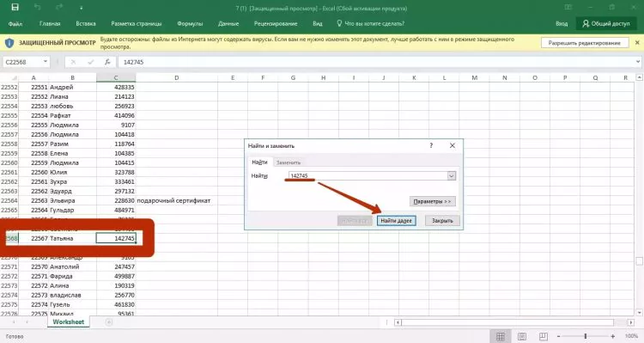
Task: Click the 100% zoom level
Action: (631, 336)
